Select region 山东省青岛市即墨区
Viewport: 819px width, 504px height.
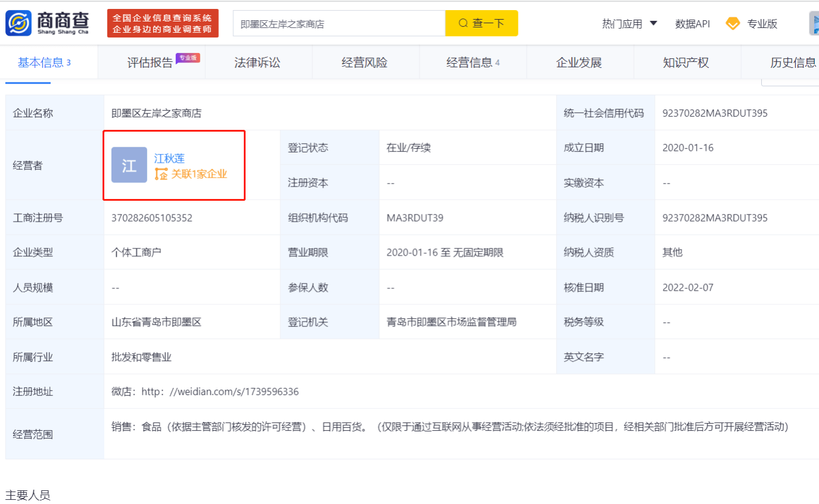pyautogui.click(x=156, y=322)
